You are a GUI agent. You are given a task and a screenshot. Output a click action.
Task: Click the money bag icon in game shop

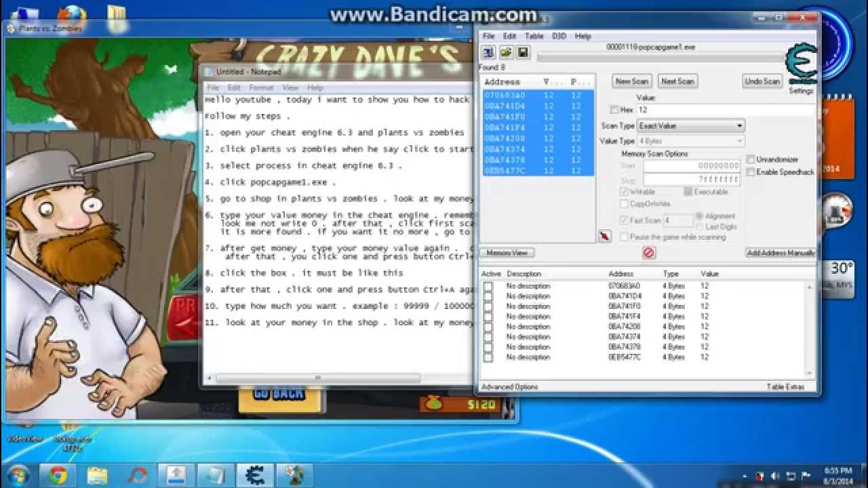pyautogui.click(x=434, y=404)
